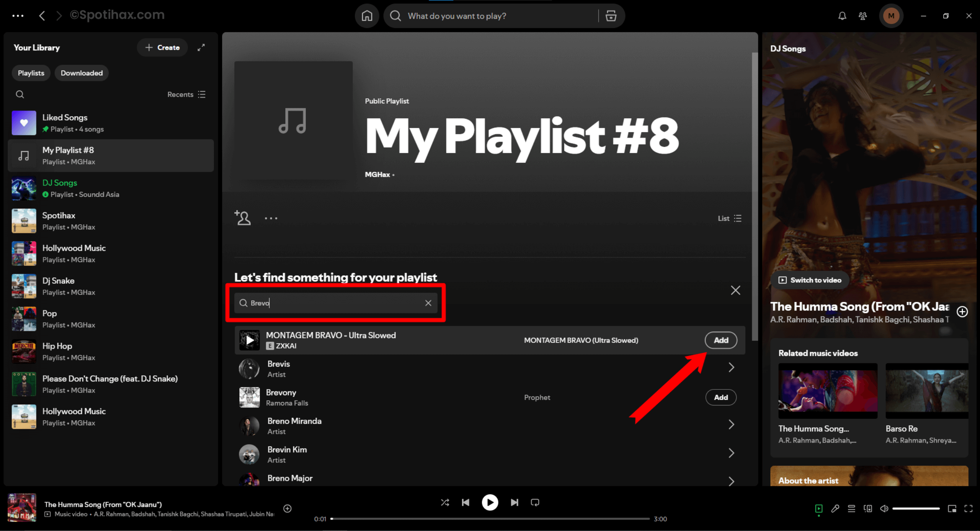
Task: Skip to previous track
Action: coord(465,502)
